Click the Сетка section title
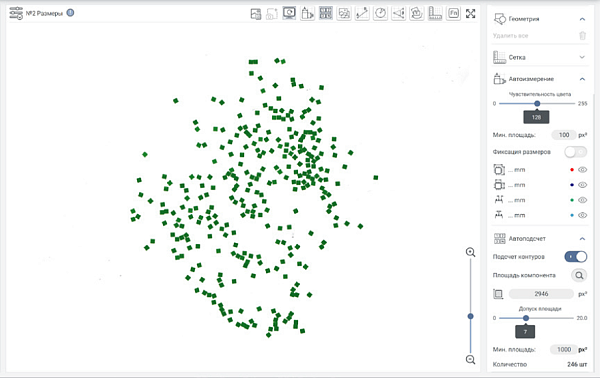The height and width of the screenshot is (378, 600). tap(517, 57)
